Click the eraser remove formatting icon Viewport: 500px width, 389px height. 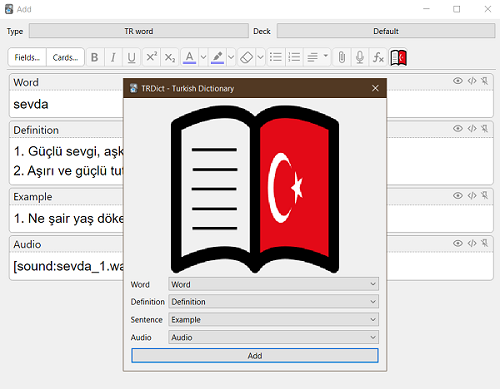[246, 57]
